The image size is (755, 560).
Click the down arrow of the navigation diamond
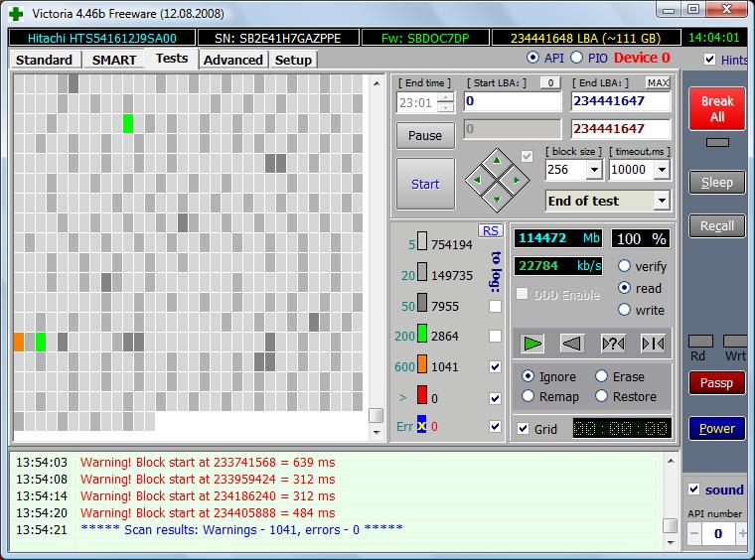(497, 199)
